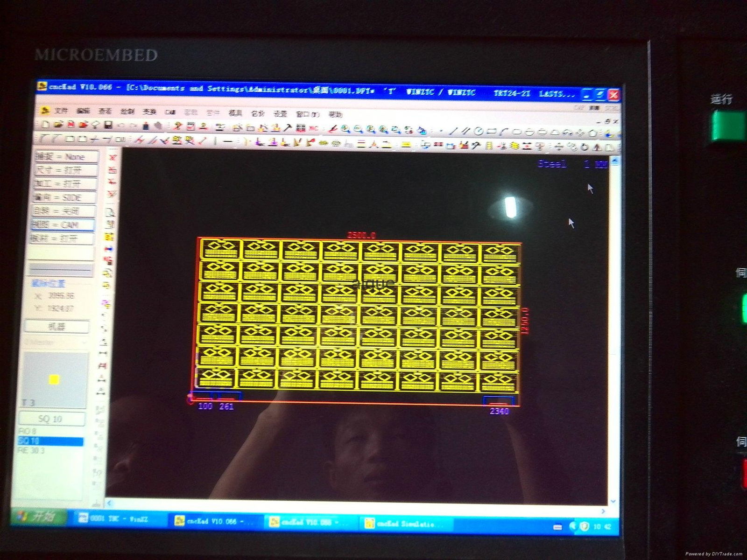Click the taskbar clock showing 10:42
Image resolution: width=747 pixels, height=560 pixels.
point(603,527)
